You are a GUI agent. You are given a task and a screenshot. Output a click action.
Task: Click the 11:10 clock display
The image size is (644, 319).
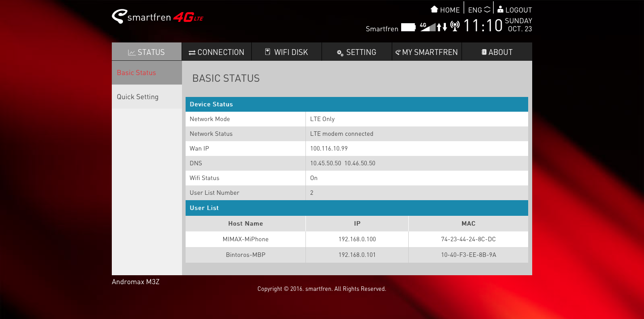tap(483, 25)
